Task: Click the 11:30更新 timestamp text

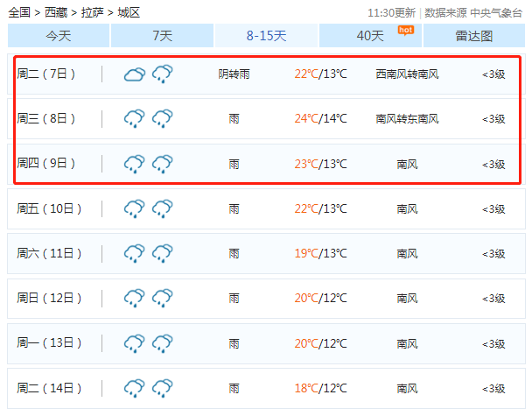Action: pyautogui.click(x=391, y=13)
